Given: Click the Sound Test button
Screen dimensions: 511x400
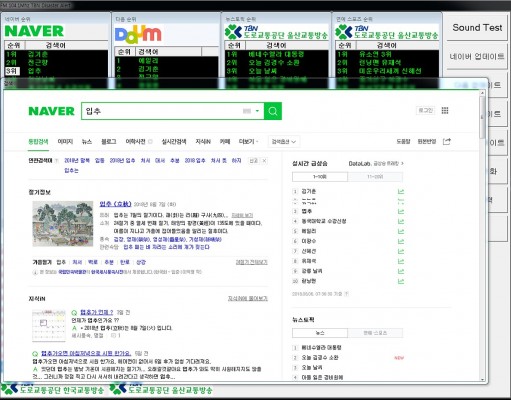Looking at the screenshot, I should (x=477, y=28).
